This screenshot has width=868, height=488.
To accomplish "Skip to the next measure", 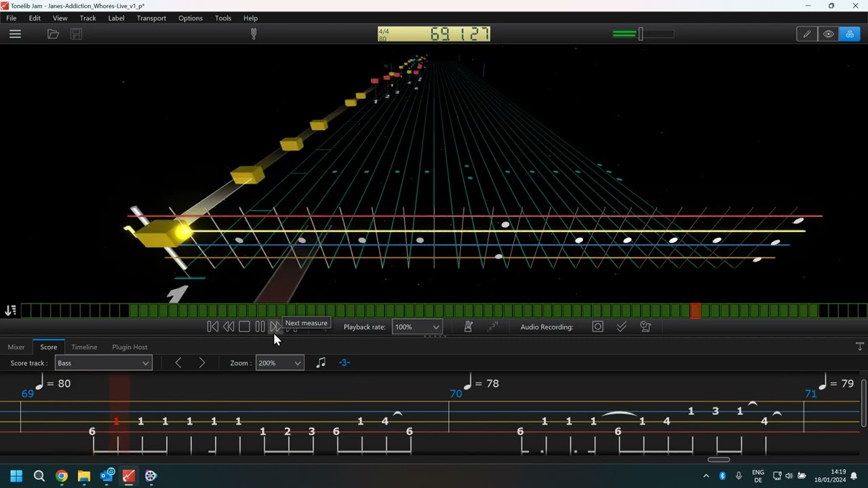I will (275, 327).
